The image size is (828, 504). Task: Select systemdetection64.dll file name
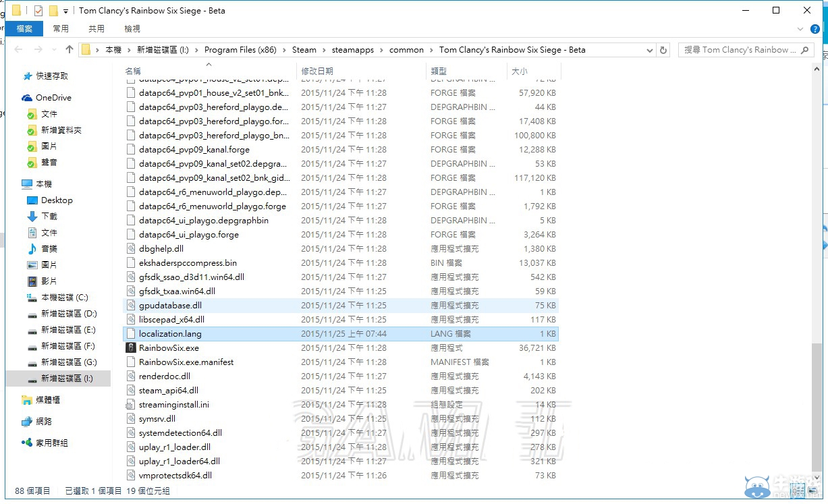click(x=180, y=433)
